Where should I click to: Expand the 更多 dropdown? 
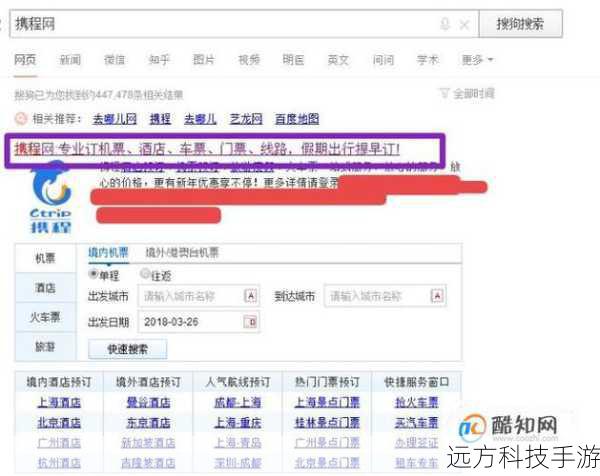click(x=477, y=60)
